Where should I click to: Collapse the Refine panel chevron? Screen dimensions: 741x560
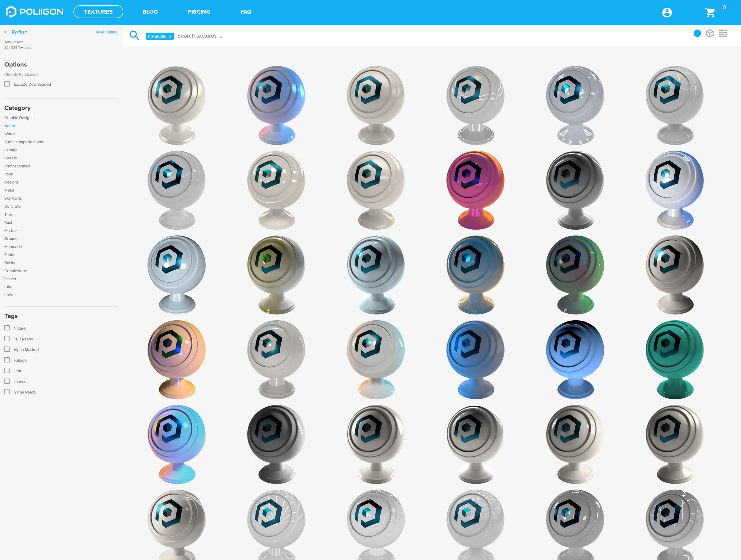point(6,32)
